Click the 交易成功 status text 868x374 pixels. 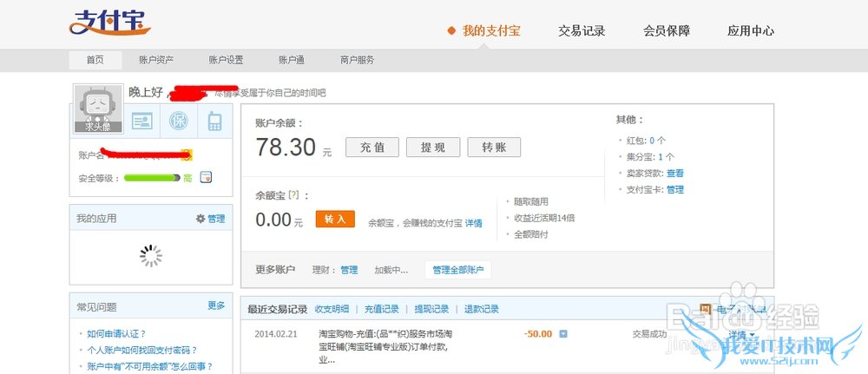650,334
